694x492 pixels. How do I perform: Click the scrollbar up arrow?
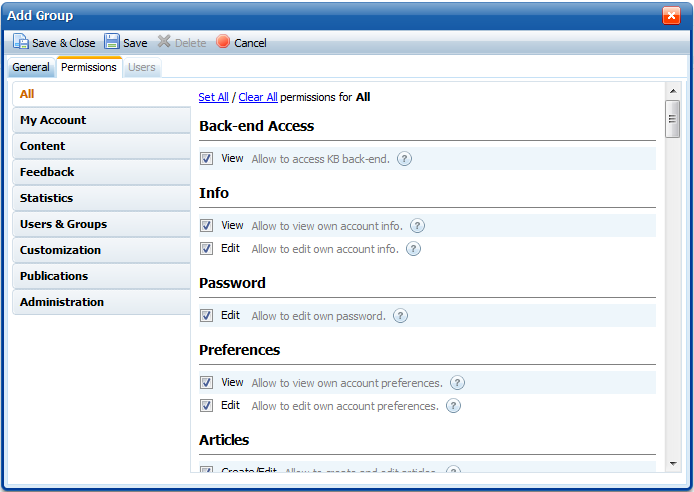(x=673, y=91)
